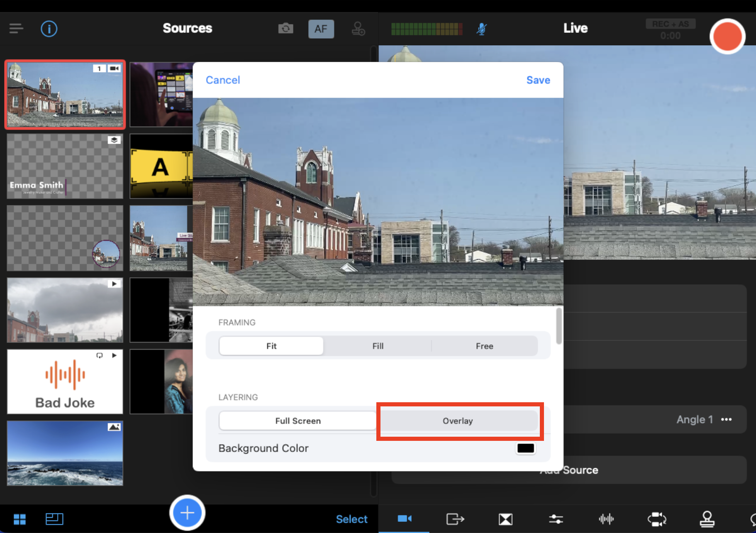
Task: Select Fill framing option
Action: point(378,346)
